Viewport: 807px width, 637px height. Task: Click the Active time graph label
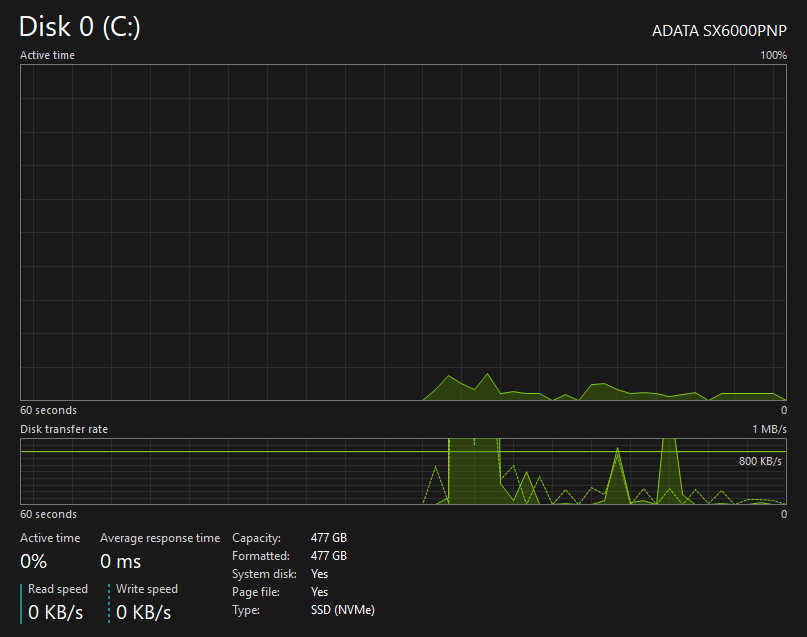click(x=47, y=55)
